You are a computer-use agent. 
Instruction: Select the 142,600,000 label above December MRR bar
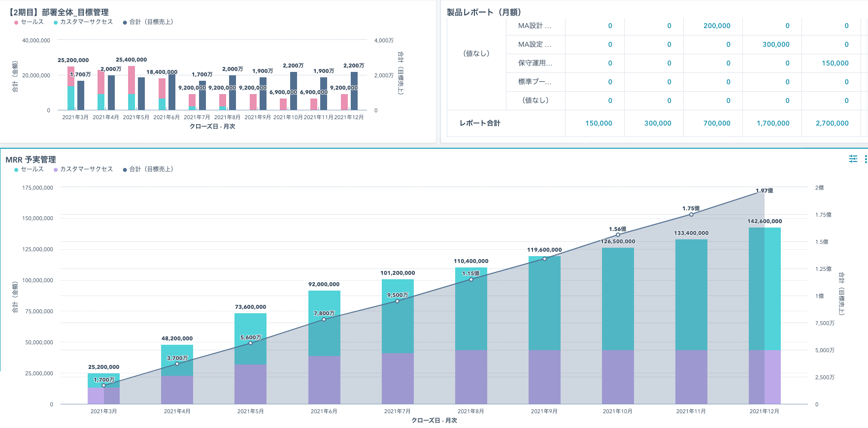(765, 221)
